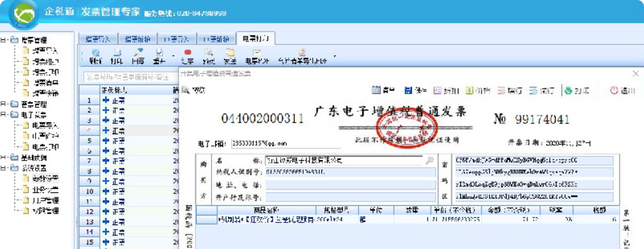
Task: Click the printer icon in main toolbar
Action: (117, 53)
